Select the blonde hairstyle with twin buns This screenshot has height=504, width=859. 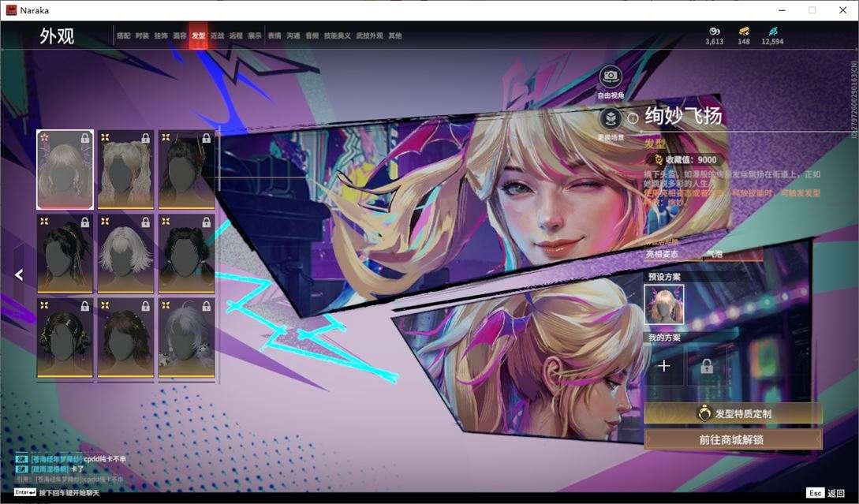pyautogui.click(x=125, y=170)
